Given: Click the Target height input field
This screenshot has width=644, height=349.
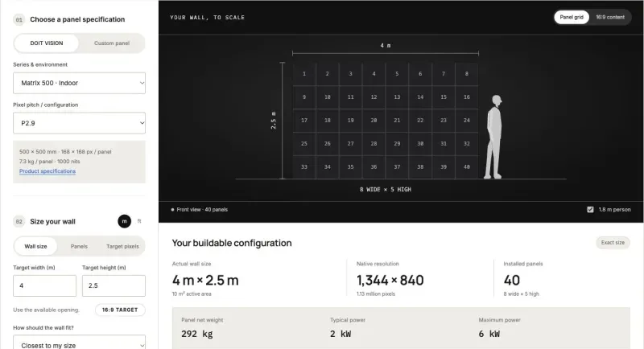Looking at the screenshot, I should point(114,285).
